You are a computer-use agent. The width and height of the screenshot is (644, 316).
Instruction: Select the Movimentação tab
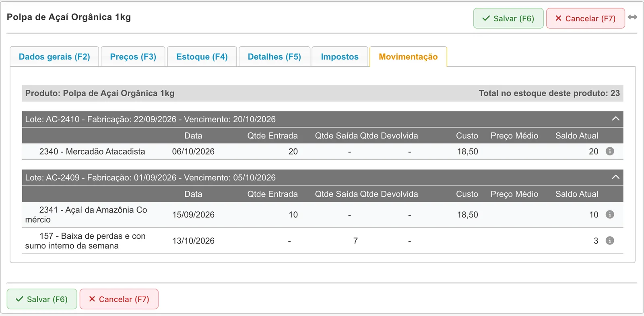tap(408, 57)
